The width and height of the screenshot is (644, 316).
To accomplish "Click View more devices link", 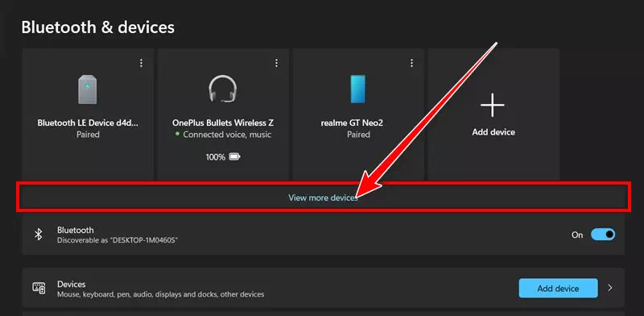I will (323, 197).
